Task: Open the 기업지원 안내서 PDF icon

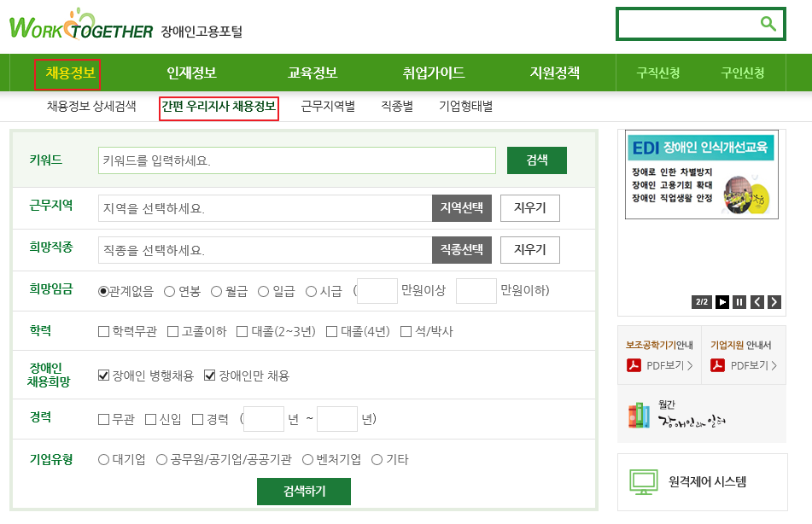Action: point(718,365)
